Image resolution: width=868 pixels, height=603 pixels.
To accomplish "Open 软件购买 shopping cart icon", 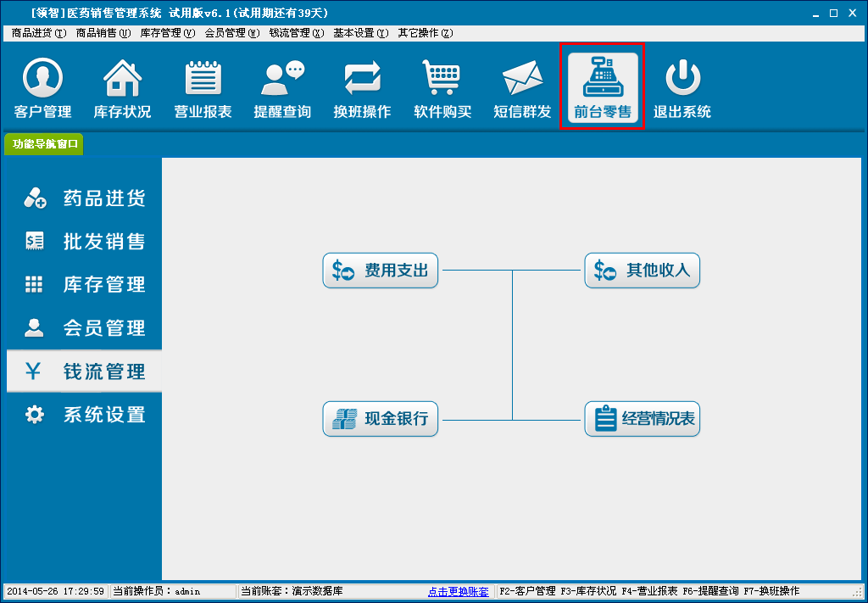I will click(x=442, y=88).
